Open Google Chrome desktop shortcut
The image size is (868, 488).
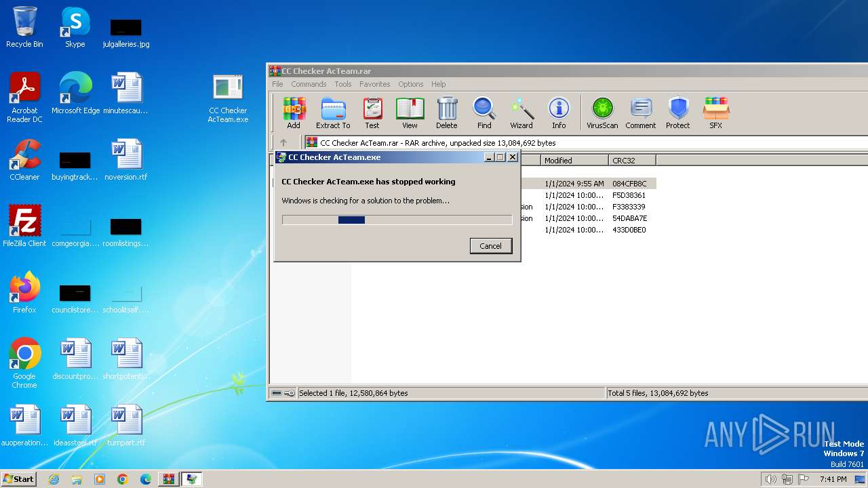(x=24, y=363)
